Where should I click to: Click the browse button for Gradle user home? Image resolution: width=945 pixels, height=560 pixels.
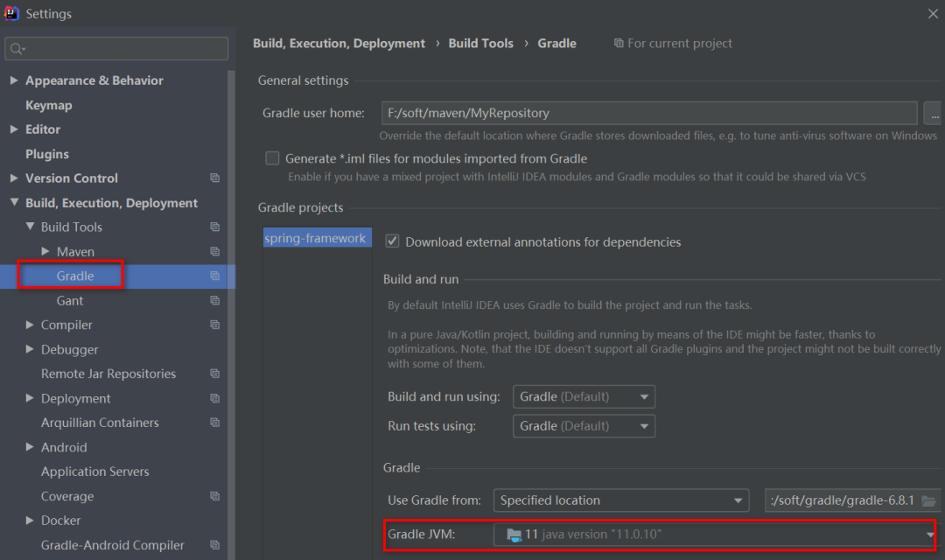(x=934, y=113)
